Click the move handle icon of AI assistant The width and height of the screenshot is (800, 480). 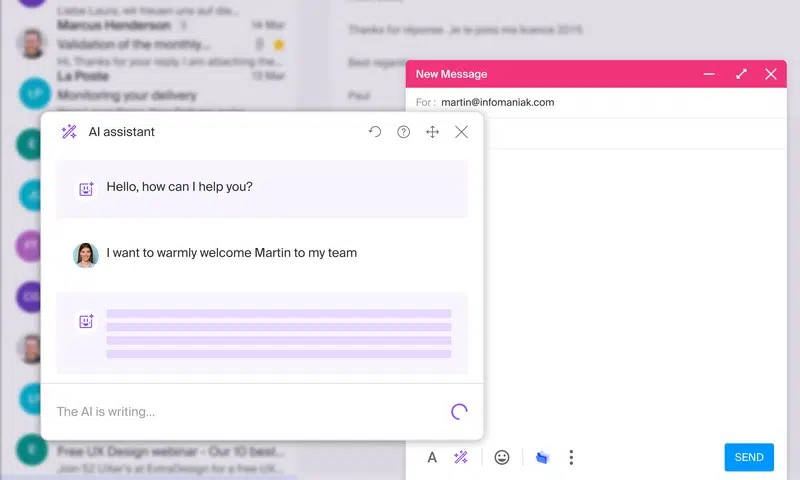(433, 132)
